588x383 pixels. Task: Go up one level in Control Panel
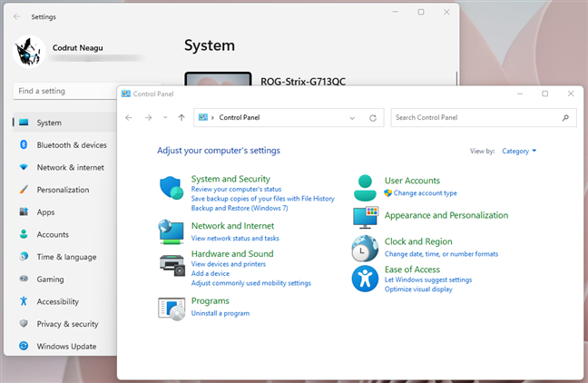pyautogui.click(x=181, y=118)
